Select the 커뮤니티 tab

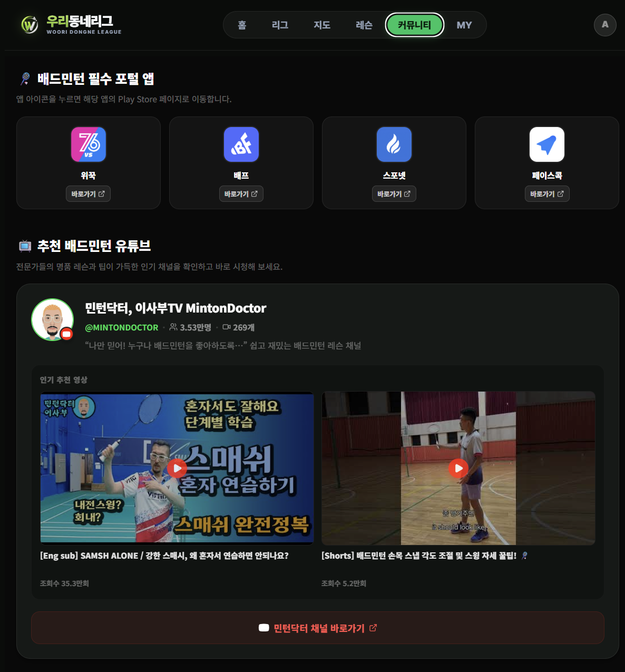pos(415,25)
